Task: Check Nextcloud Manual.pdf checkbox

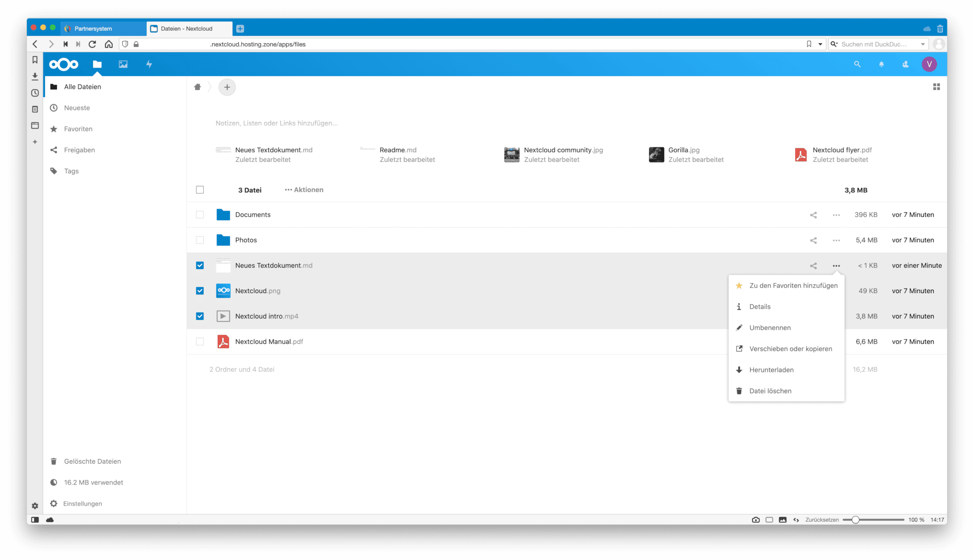Action: pyautogui.click(x=200, y=341)
